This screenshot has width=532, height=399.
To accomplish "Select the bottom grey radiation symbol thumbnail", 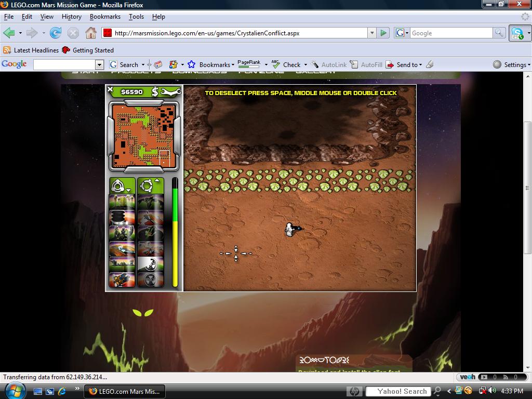I will 151,280.
